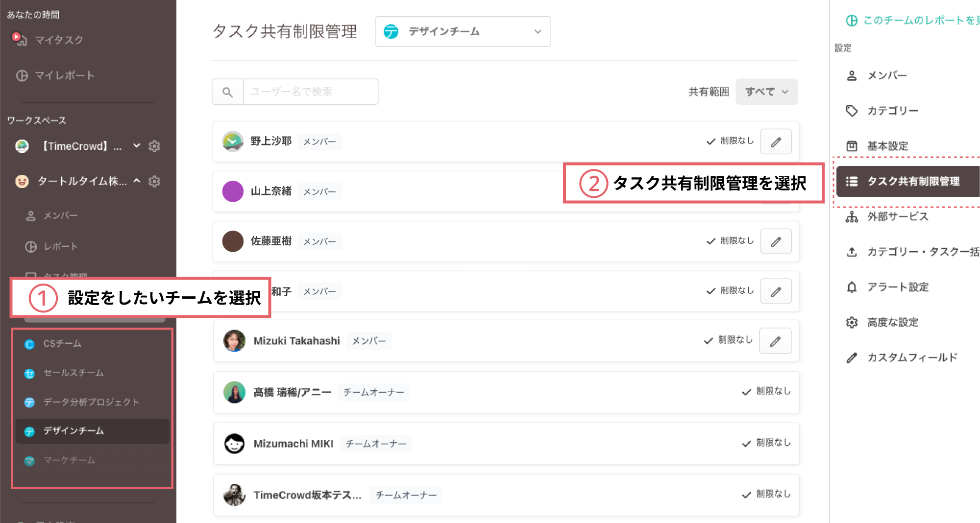Click the pencil edit icon for 野上沙耶
This screenshot has width=980, height=523.
click(776, 142)
